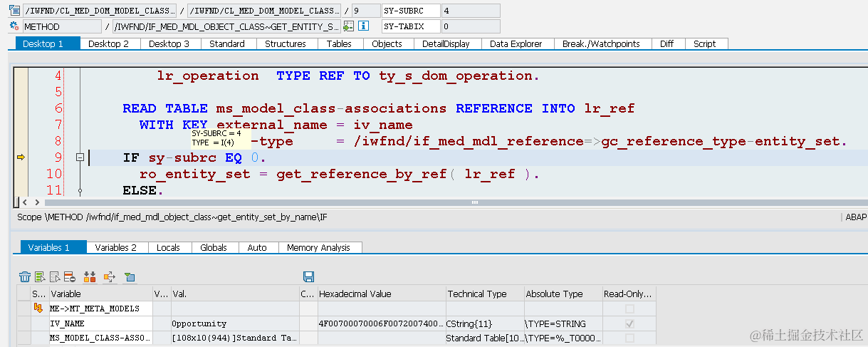Click lr_ref in get_reference_by_ref call
868x347 pixels.
[x=490, y=174]
